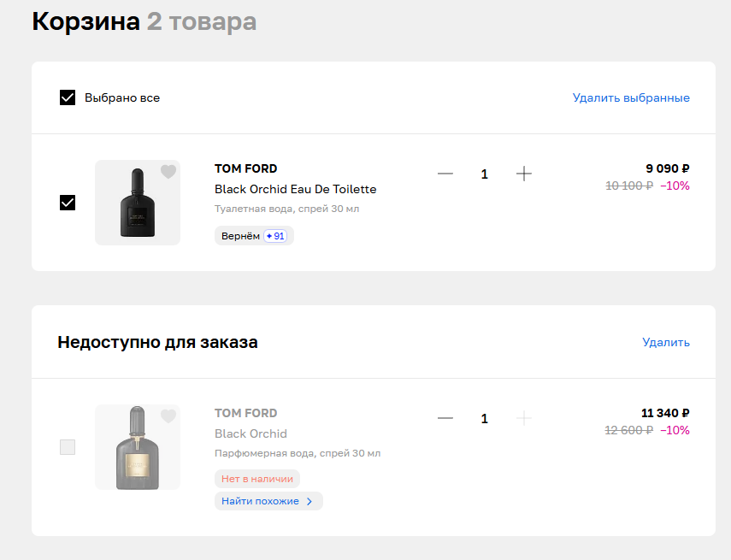Screen dimensions: 731x560
Task: Click the greyed 'Black Orchid' product name
Action: (x=251, y=433)
